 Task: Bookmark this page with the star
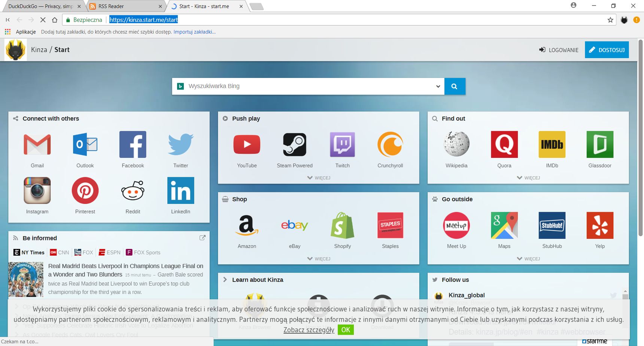[x=610, y=20]
